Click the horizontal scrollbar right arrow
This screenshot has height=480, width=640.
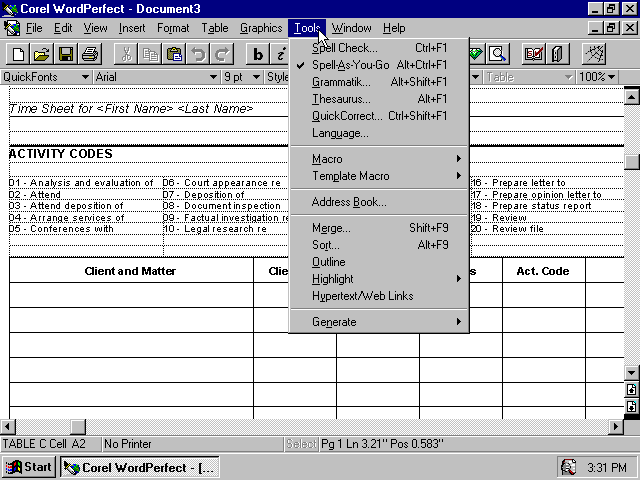click(616, 427)
